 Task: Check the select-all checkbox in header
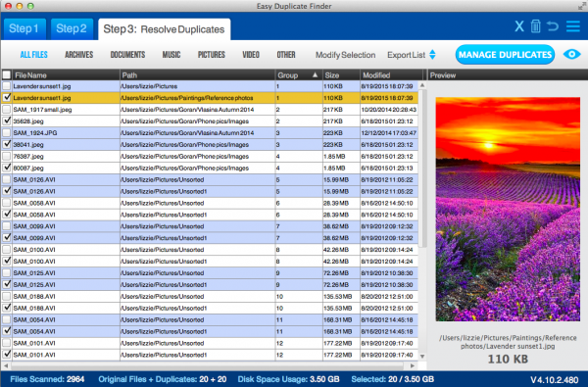[x=7, y=75]
